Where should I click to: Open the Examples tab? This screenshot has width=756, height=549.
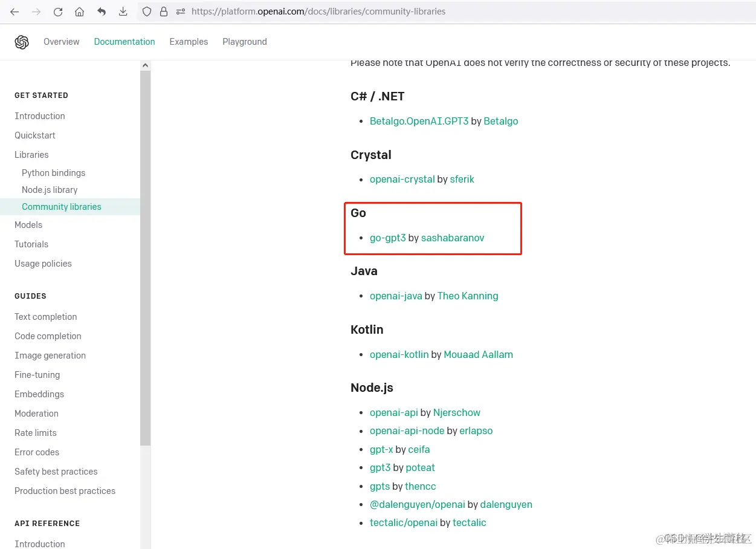[x=189, y=42]
